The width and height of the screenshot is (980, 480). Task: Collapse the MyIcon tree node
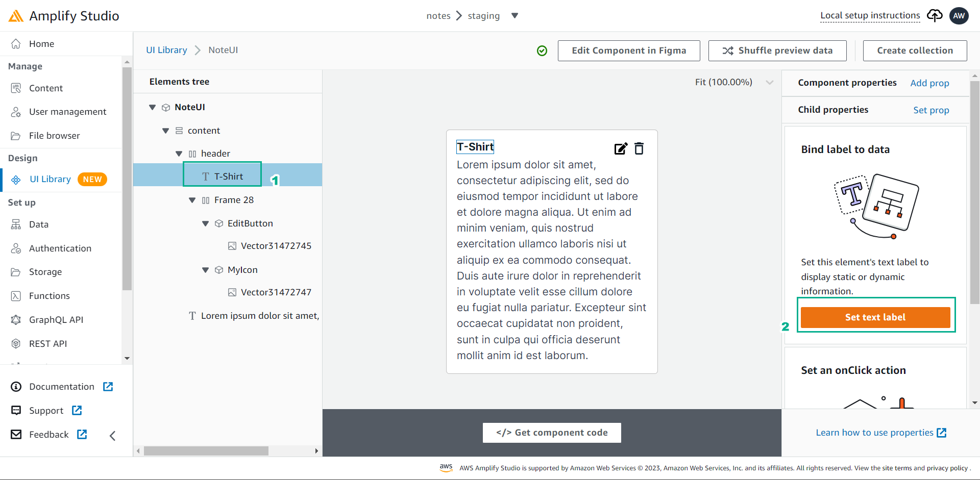[205, 270]
